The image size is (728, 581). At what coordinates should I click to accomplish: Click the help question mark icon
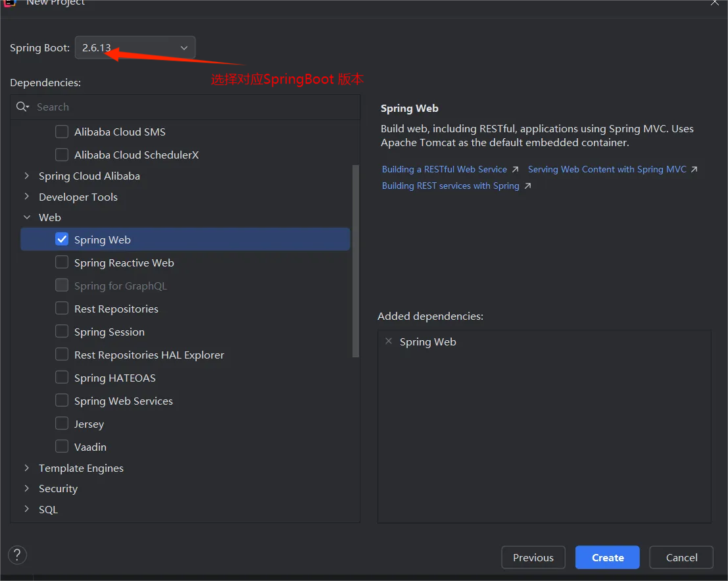(x=17, y=555)
